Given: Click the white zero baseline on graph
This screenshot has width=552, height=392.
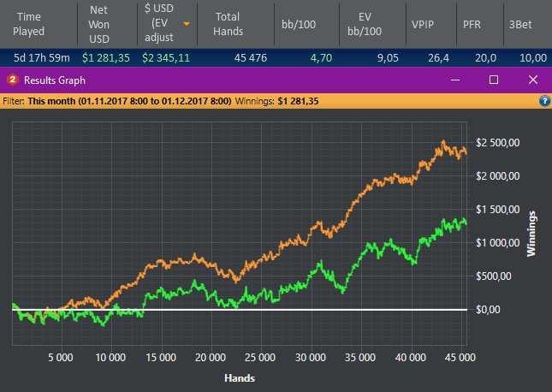Looking at the screenshot, I should 240,310.
